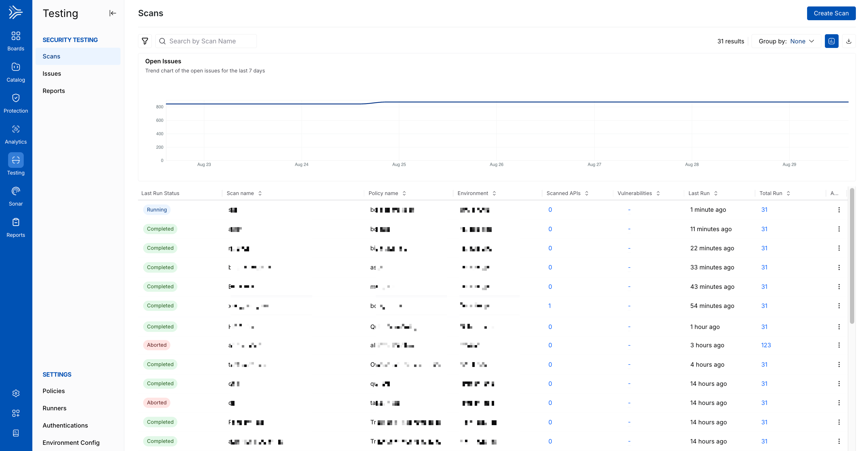This screenshot has height=451, width=868.
Task: Click the table vertical scrollbar
Action: point(852,256)
